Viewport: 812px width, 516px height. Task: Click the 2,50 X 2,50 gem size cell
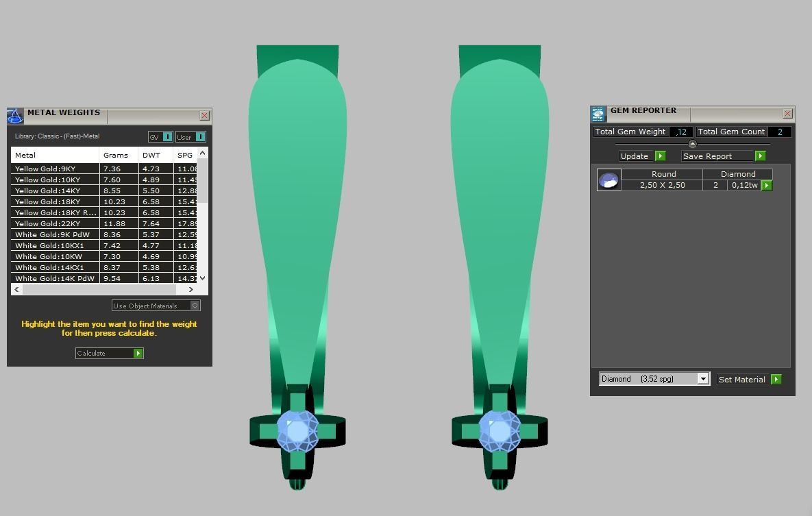[663, 185]
